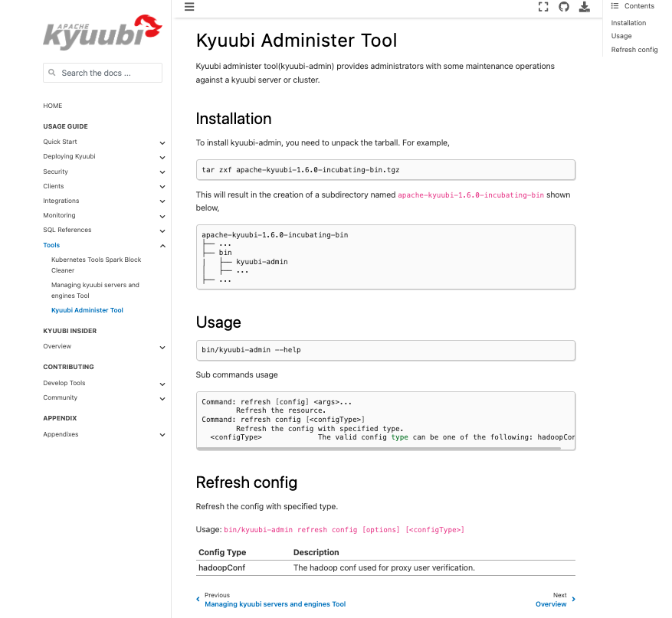Viewport: 672px width, 618px height.
Task: Open SQL References in sidebar
Action: [67, 230]
